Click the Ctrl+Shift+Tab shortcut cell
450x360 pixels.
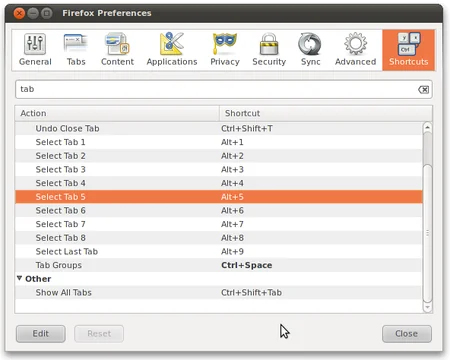[x=251, y=293]
